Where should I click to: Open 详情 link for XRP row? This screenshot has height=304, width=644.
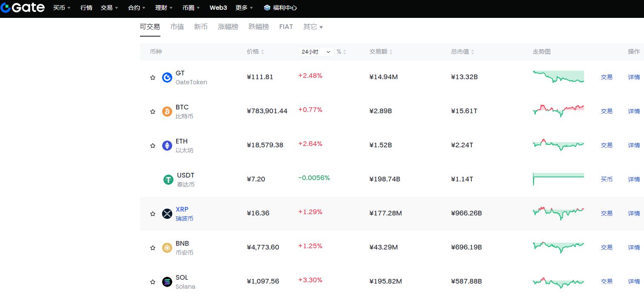634,213
